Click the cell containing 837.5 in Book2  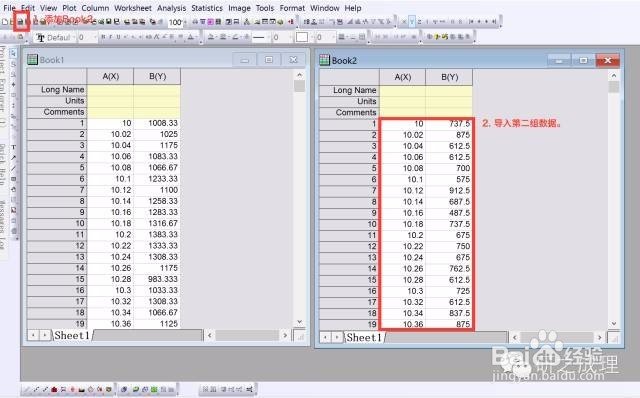(449, 313)
